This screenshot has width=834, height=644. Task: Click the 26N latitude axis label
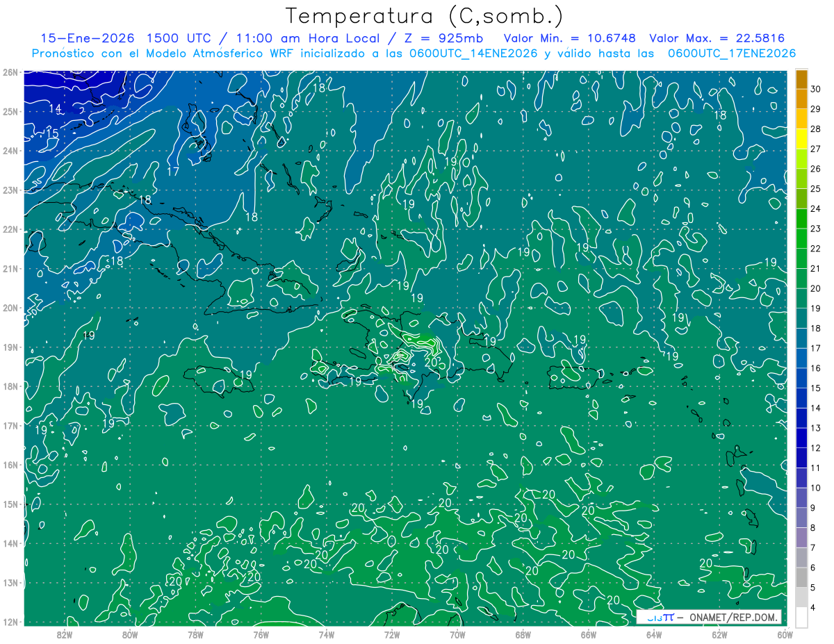pos(10,72)
